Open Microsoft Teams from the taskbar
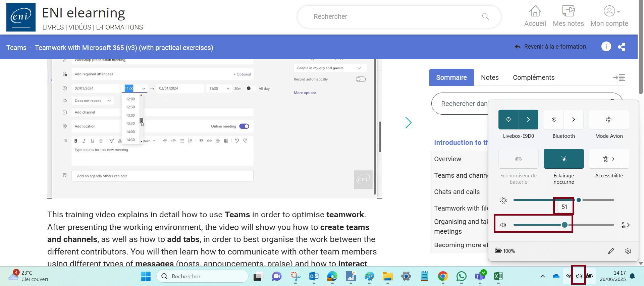 click(x=480, y=276)
